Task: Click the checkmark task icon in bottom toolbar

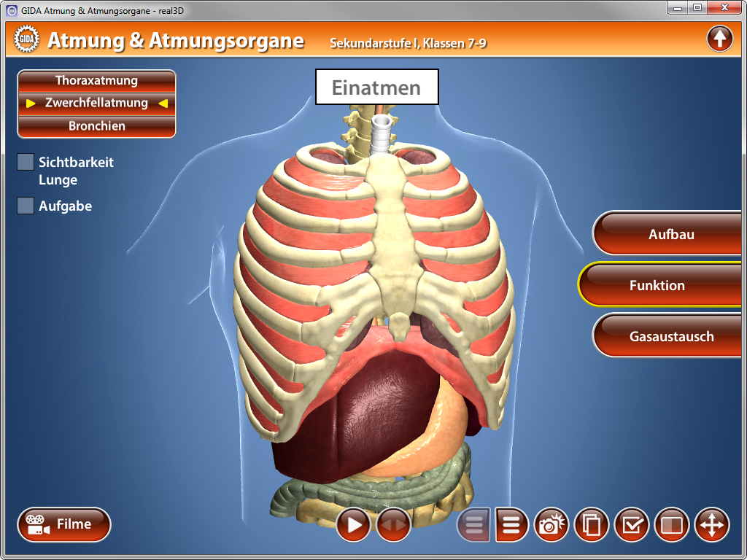Action: 632,524
